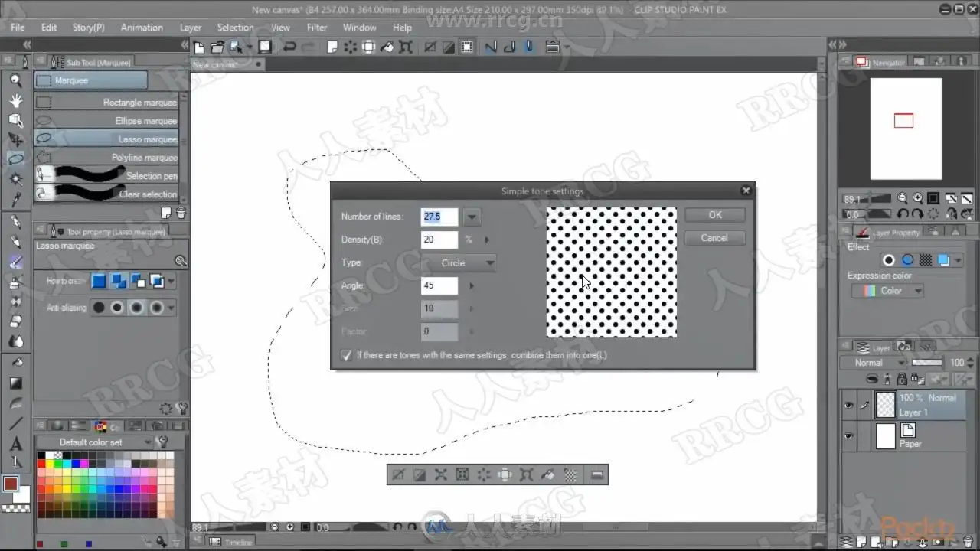Select the New selection creation mode
This screenshot has width=980, height=551.
pos(99,282)
